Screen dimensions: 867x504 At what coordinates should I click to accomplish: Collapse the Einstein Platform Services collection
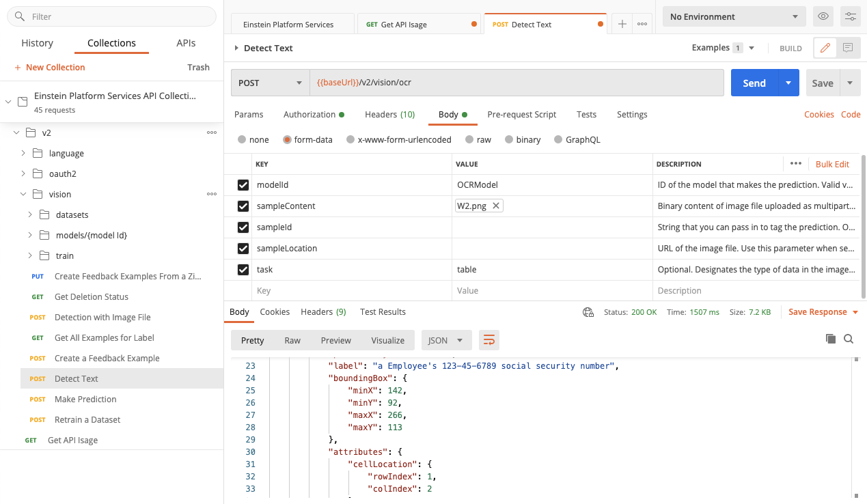tap(8, 102)
